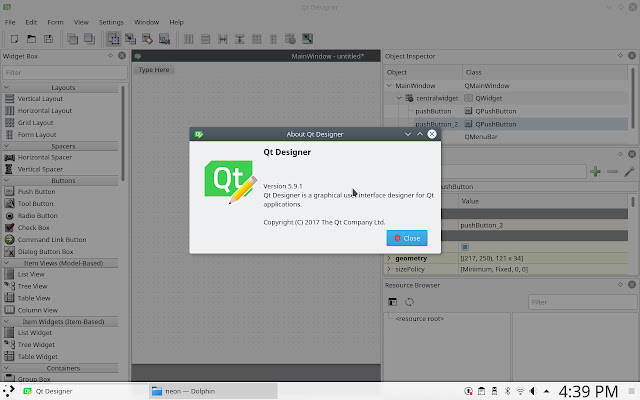
Task: Expand the sizePolicy property row
Action: click(x=389, y=269)
